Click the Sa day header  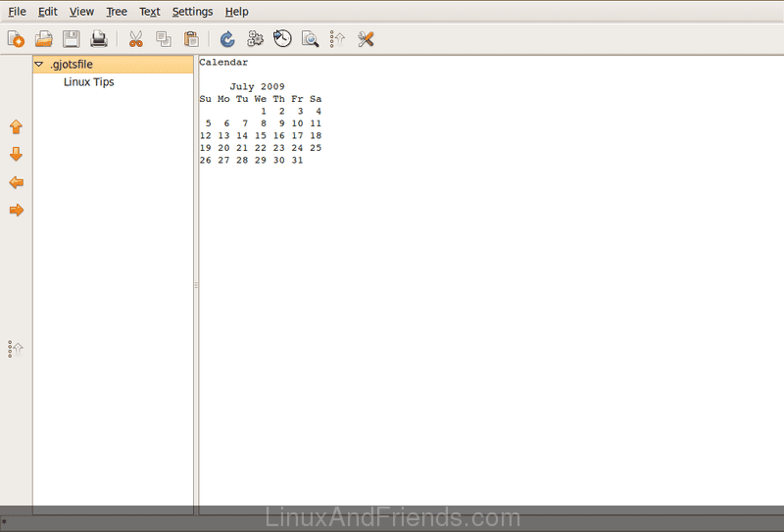click(x=316, y=99)
